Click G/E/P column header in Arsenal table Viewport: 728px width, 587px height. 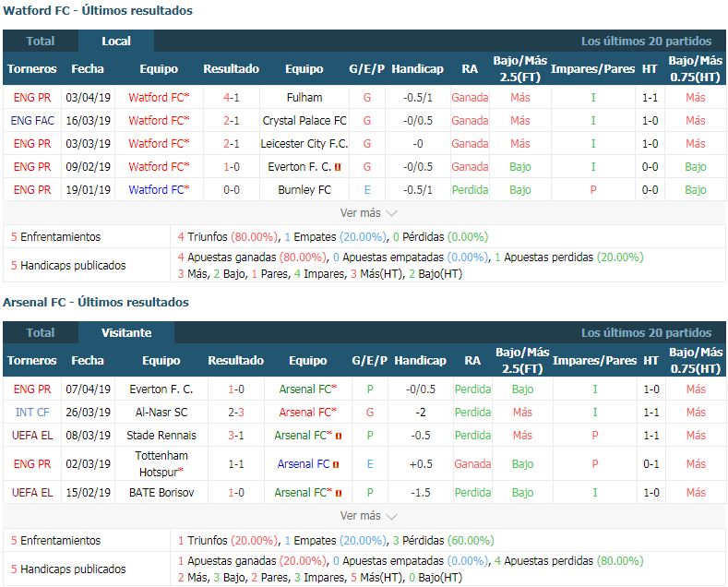pyautogui.click(x=370, y=360)
